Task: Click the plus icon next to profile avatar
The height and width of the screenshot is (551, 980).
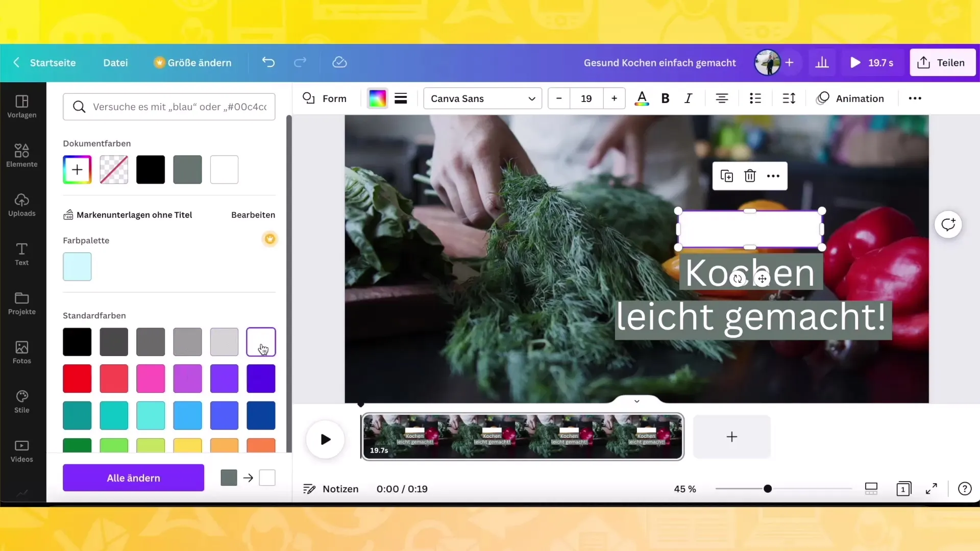Action: click(x=790, y=62)
